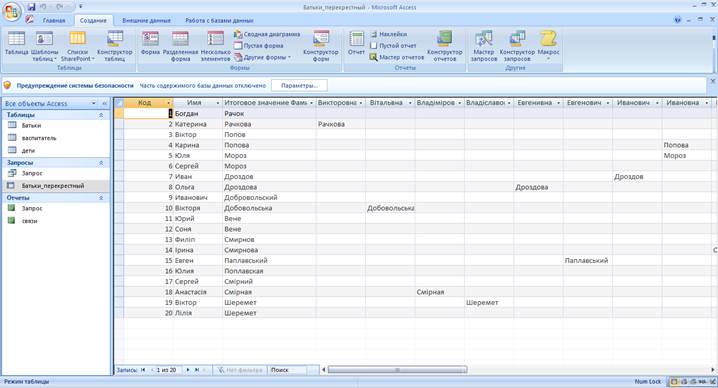This screenshot has height=388, width=718.
Task: Open Конструктор форм designer
Action: (x=321, y=46)
